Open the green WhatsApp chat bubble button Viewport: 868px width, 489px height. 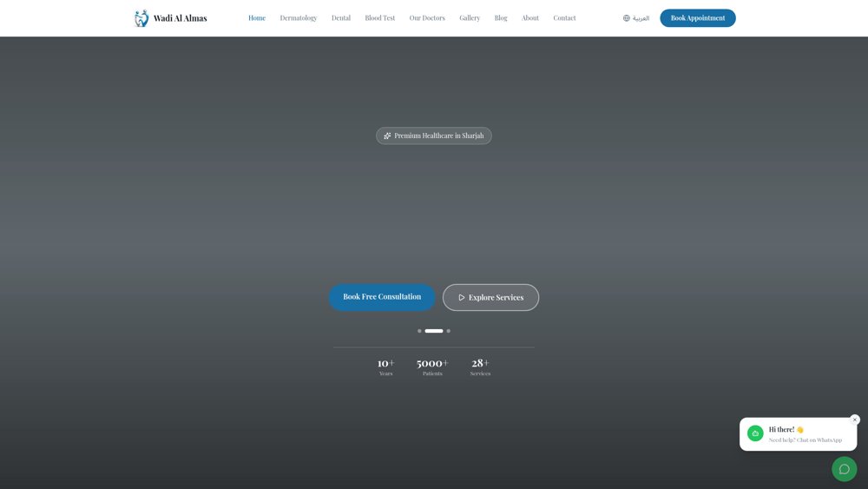point(845,469)
